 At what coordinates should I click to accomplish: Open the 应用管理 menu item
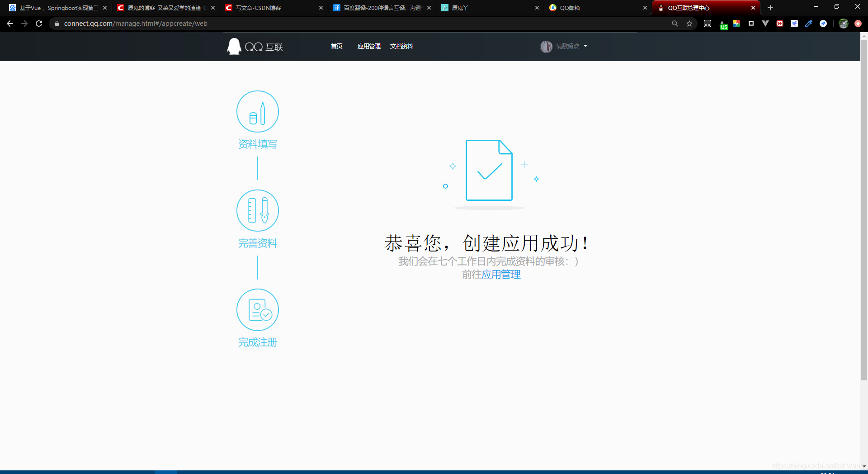click(x=368, y=46)
